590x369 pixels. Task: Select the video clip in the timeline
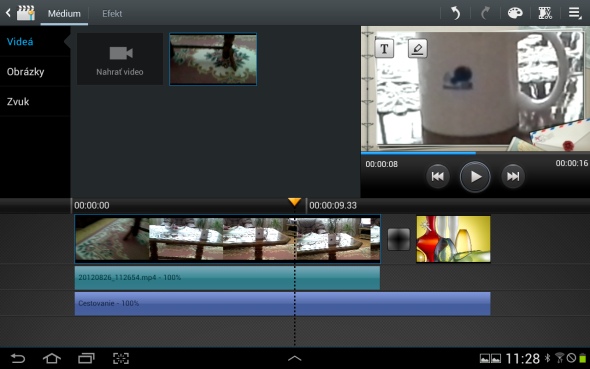228,239
